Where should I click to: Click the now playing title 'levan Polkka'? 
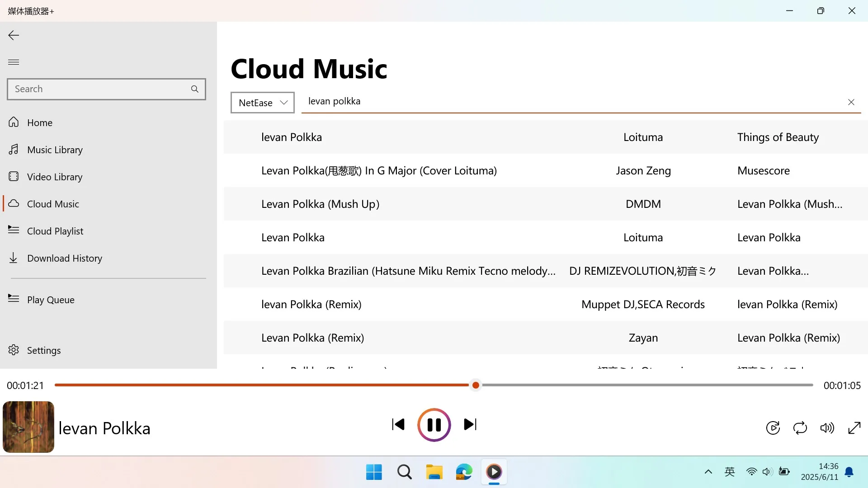(104, 428)
